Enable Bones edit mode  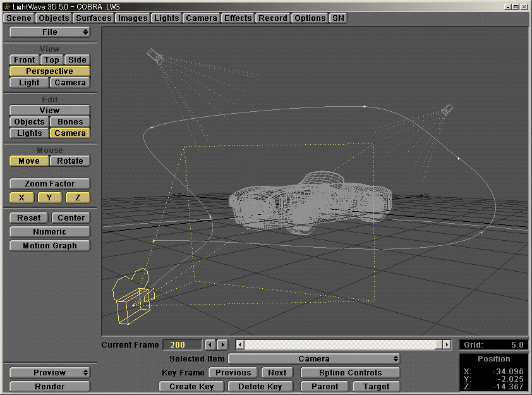tap(70, 121)
